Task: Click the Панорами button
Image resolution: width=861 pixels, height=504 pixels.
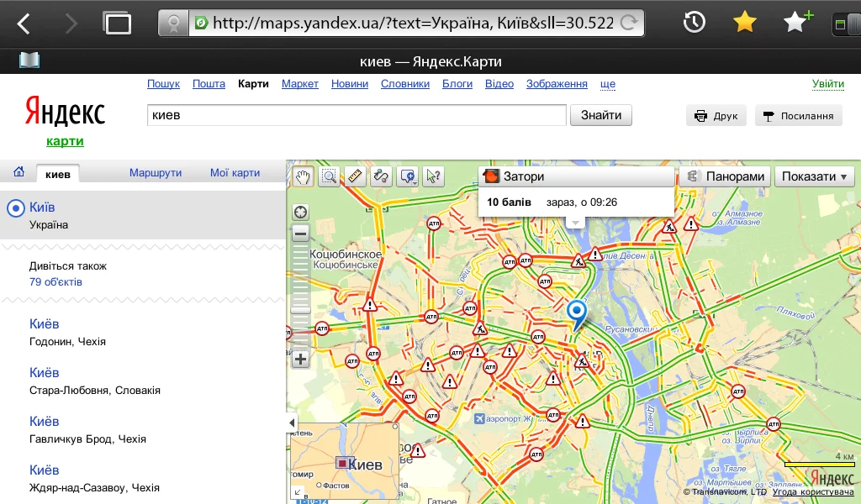Action: (x=726, y=176)
